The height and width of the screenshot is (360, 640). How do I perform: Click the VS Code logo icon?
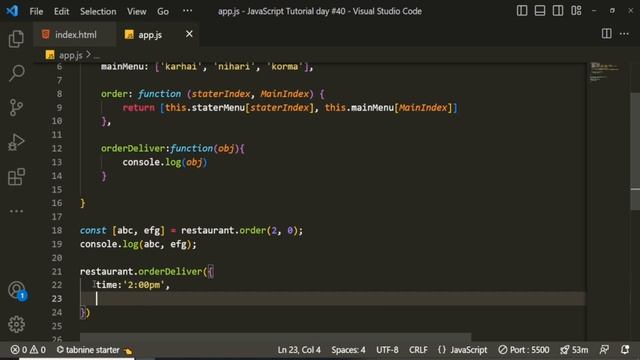click(12, 11)
